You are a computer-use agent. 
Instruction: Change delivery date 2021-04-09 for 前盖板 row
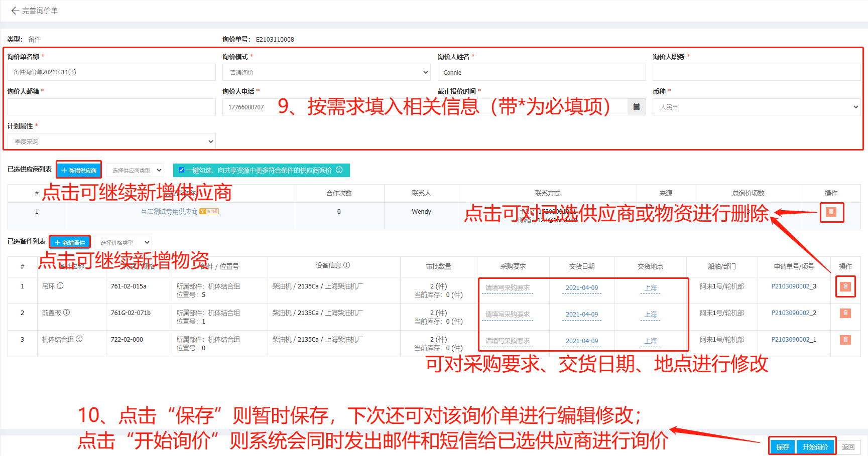(582, 315)
